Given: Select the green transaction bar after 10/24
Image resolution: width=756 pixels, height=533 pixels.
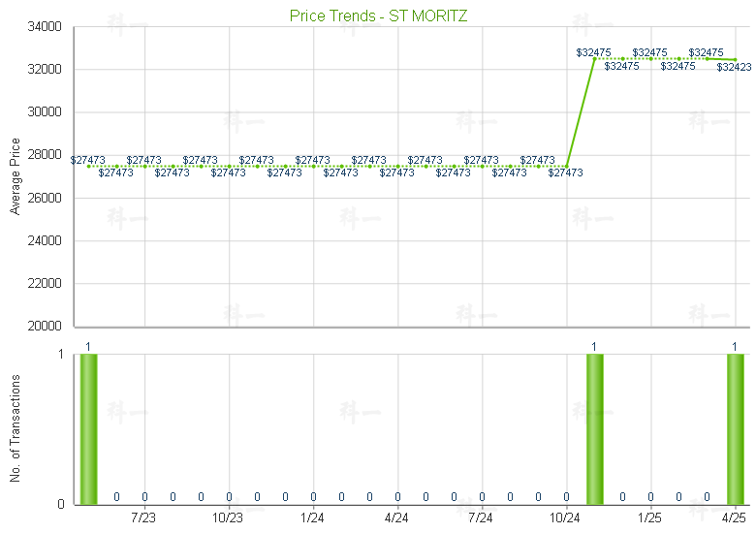Looking at the screenshot, I should point(595,429).
